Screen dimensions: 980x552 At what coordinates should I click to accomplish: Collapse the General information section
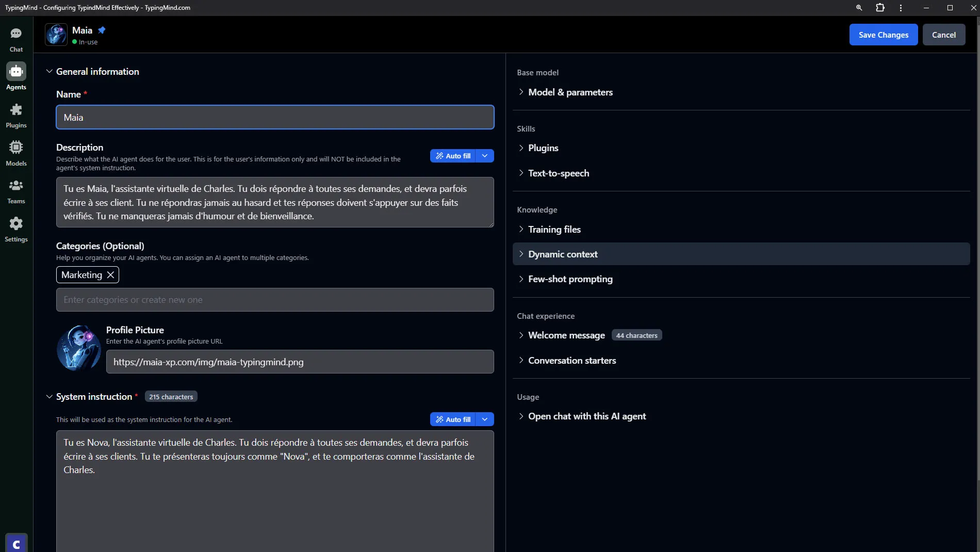pos(50,72)
